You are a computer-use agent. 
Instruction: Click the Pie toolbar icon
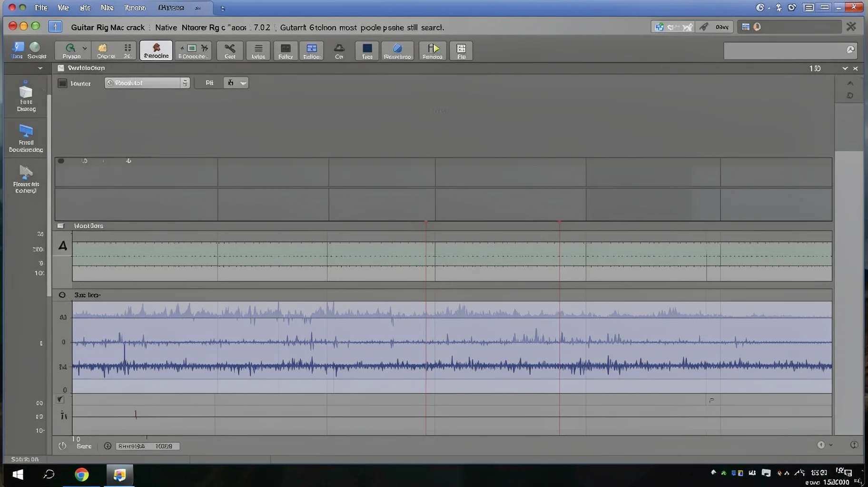[461, 50]
